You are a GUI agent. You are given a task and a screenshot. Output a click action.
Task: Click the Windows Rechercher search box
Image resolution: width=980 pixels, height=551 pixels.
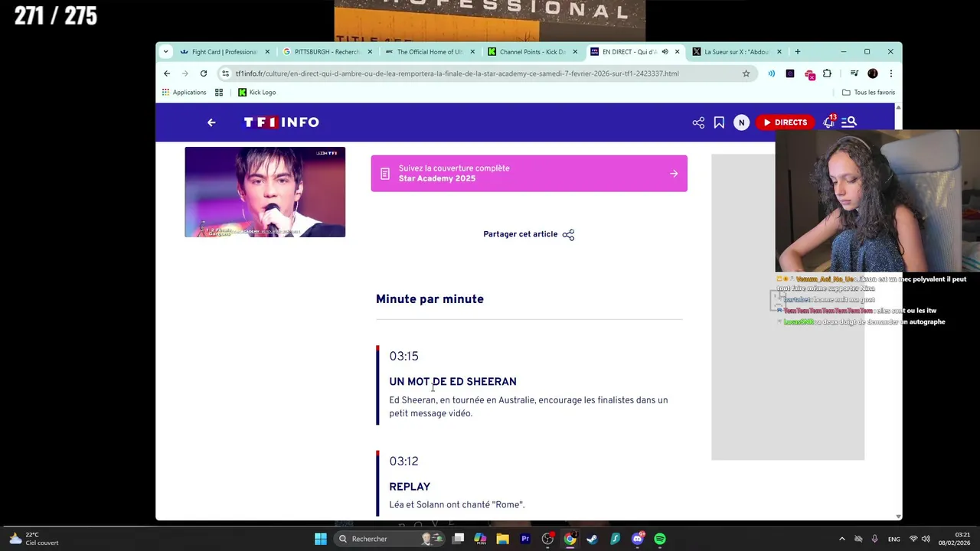click(390, 539)
